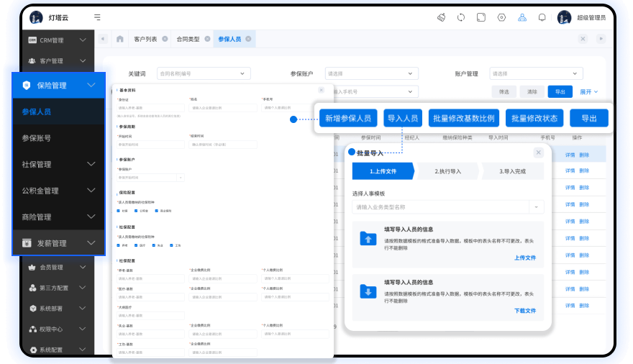Click the blue upload file icon
Image resolution: width=633 pixels, height=364 pixels.
[x=368, y=239]
